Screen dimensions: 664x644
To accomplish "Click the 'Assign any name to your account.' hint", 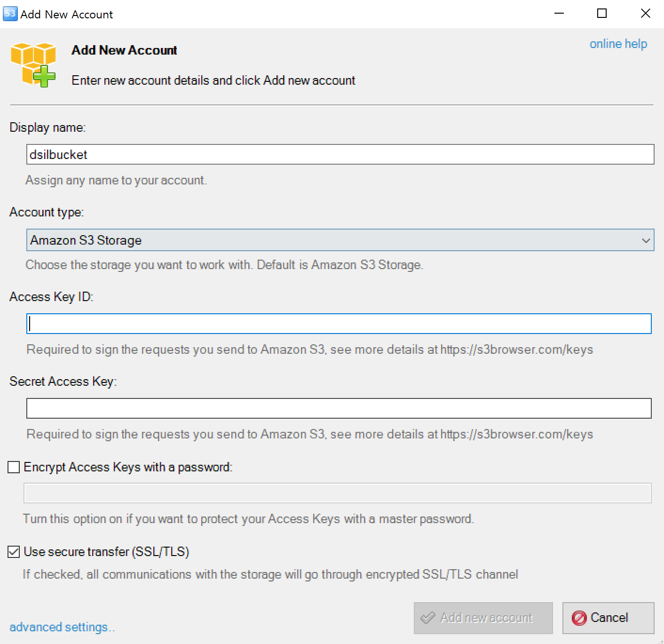I will coord(116,180).
